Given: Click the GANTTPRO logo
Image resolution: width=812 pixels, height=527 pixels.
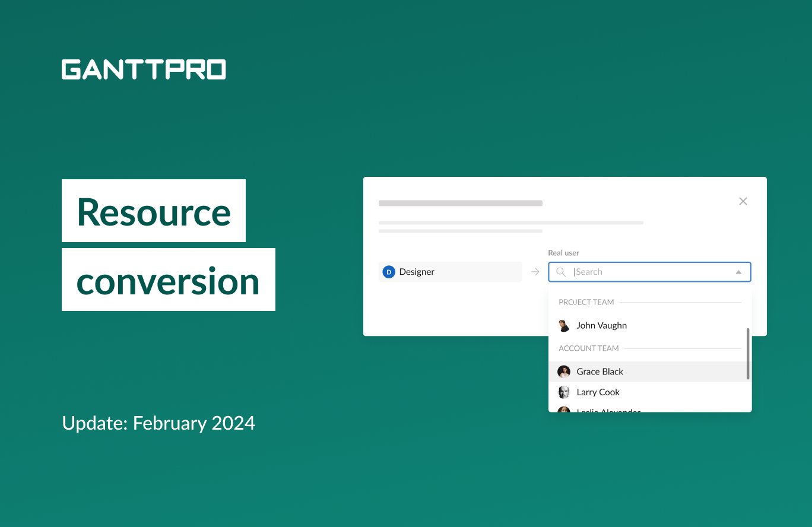Looking at the screenshot, I should click(x=143, y=69).
